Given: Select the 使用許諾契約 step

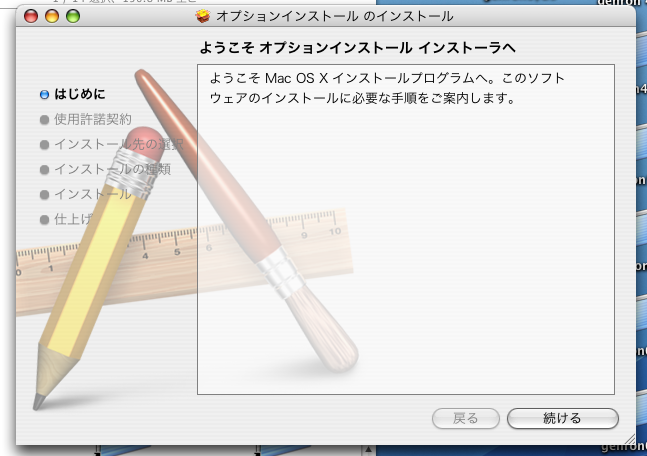Looking at the screenshot, I should [x=93, y=119].
